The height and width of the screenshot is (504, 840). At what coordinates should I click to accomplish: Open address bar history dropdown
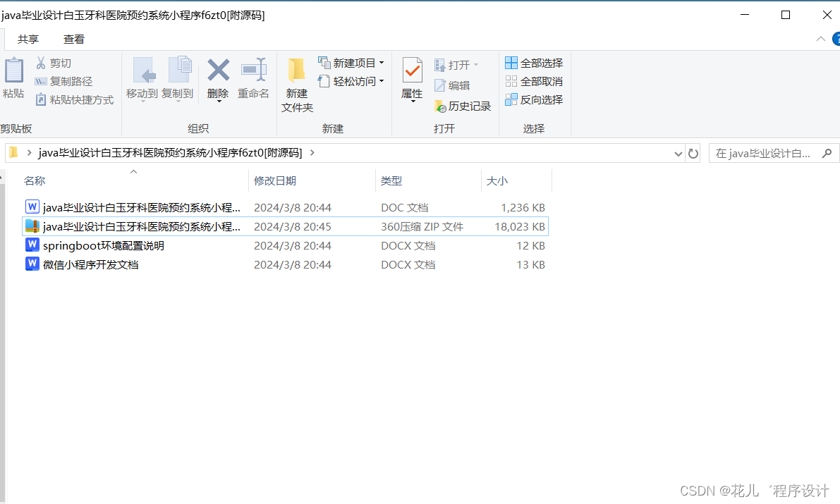tap(678, 154)
